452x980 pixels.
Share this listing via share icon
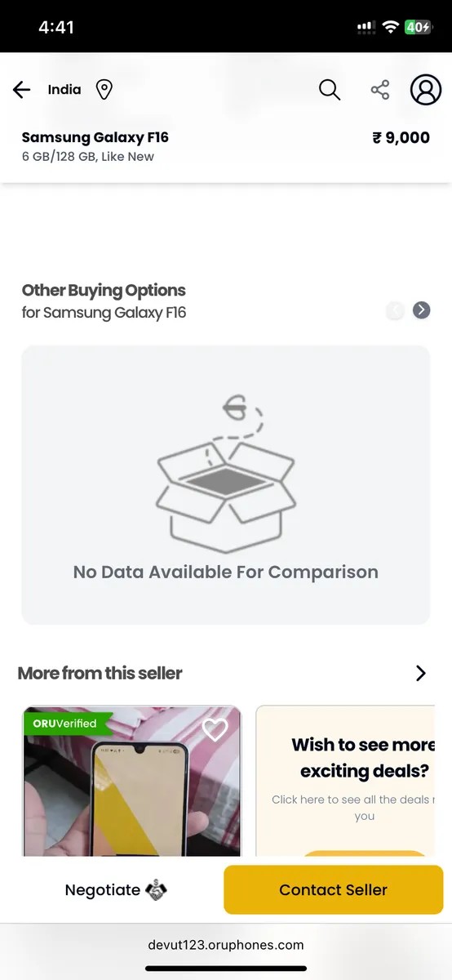pyautogui.click(x=380, y=90)
